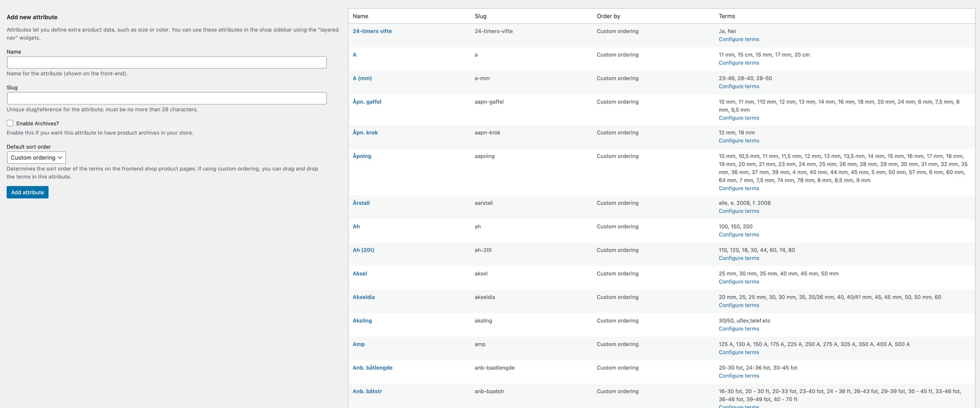Open the Anb. båtstr attribute
Screen dimensions: 980x408
click(367, 391)
